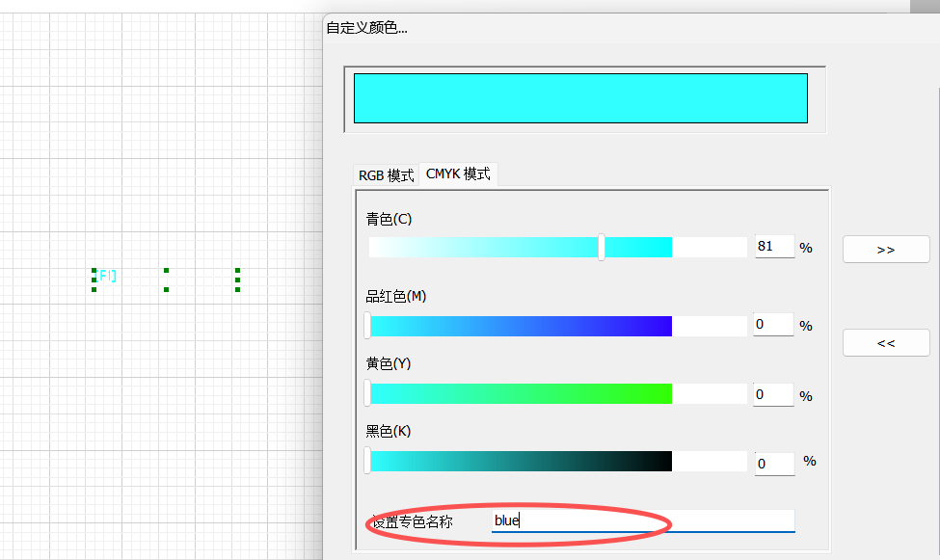Image resolution: width=940 pixels, height=560 pixels.
Task: Click the 黑色(K) slider handle
Action: pyautogui.click(x=369, y=461)
